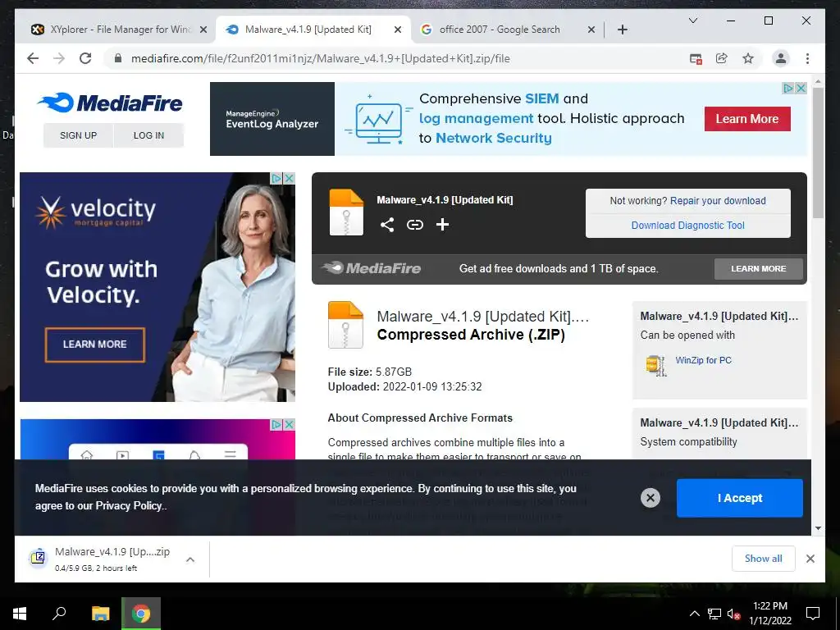Click the page vertical scrollbar thumb
Viewport: 840px width, 630px height.
818,153
